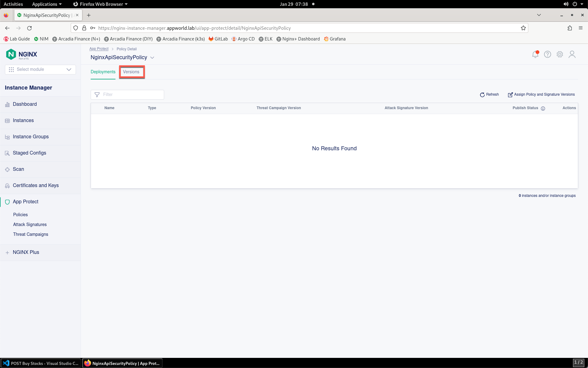The image size is (588, 368).
Task: Click the App Protect shield icon
Action: (x=7, y=202)
